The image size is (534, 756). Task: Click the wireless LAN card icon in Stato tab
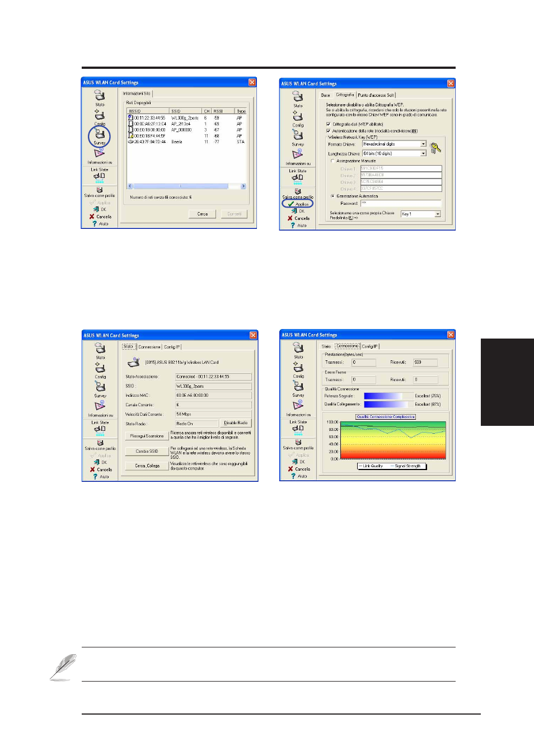click(133, 362)
